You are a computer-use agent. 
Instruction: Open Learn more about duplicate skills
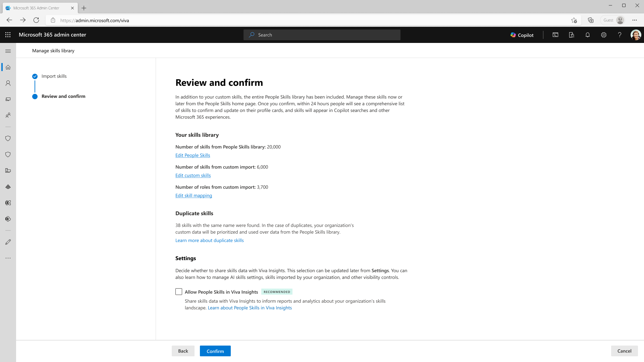point(209,240)
